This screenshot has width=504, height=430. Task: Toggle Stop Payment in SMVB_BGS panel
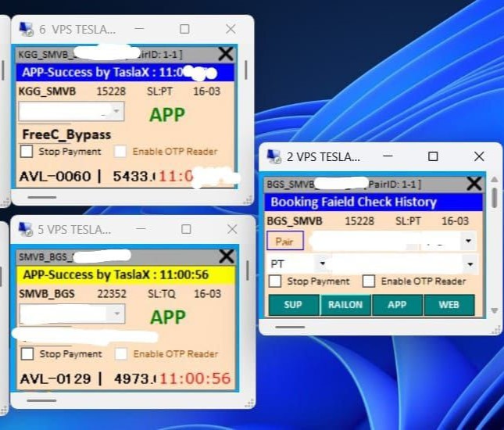(x=27, y=354)
